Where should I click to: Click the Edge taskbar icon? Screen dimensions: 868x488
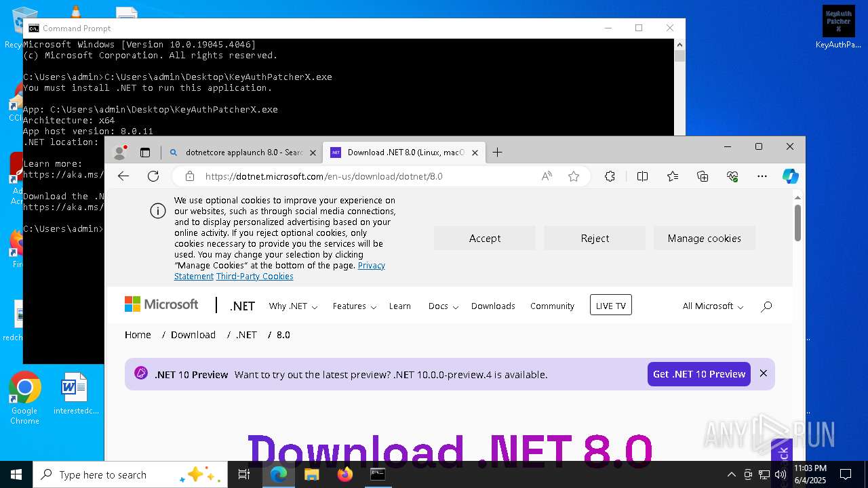pyautogui.click(x=279, y=474)
